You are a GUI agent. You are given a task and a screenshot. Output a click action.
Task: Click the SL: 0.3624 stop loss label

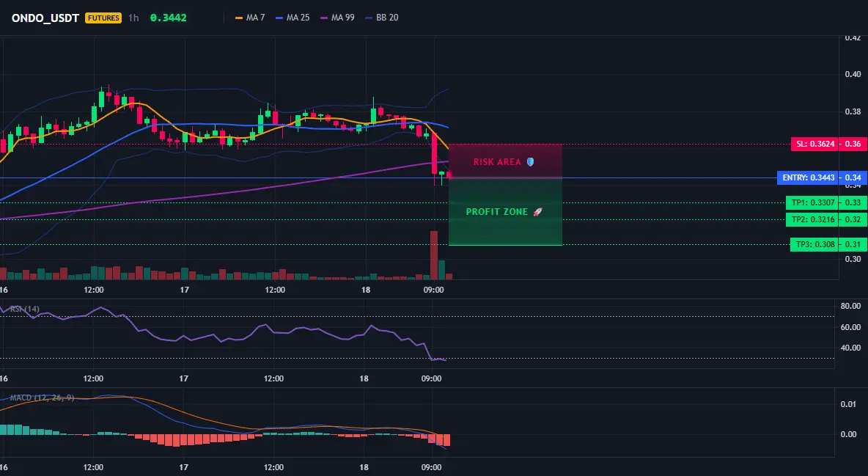click(x=815, y=144)
